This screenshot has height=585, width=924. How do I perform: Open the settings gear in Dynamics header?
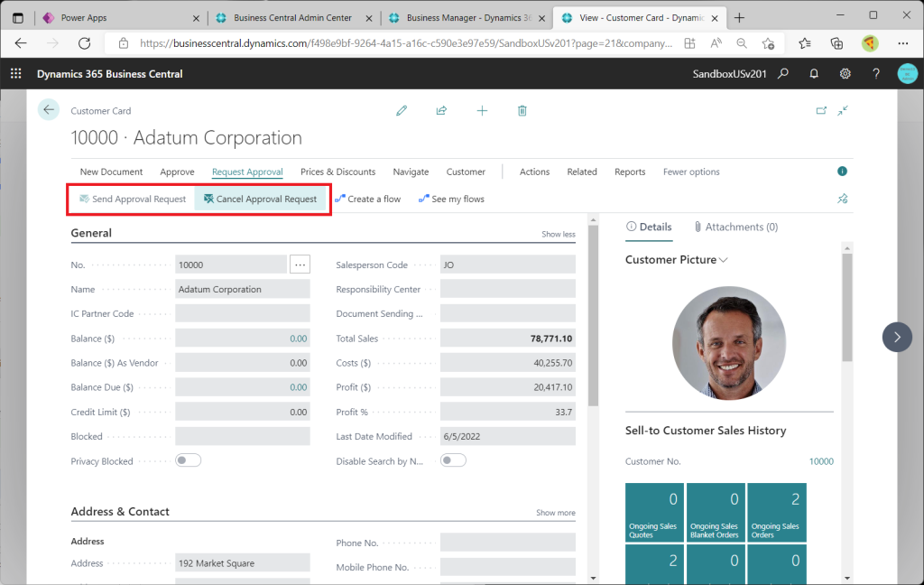click(x=845, y=74)
